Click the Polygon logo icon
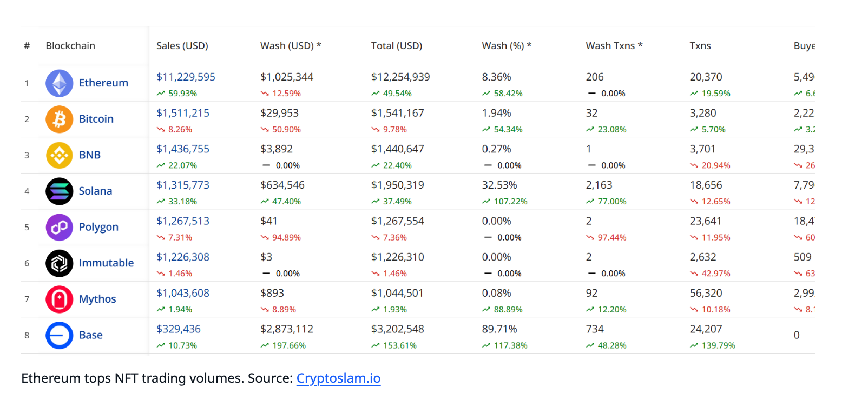868x400 pixels. (x=60, y=227)
